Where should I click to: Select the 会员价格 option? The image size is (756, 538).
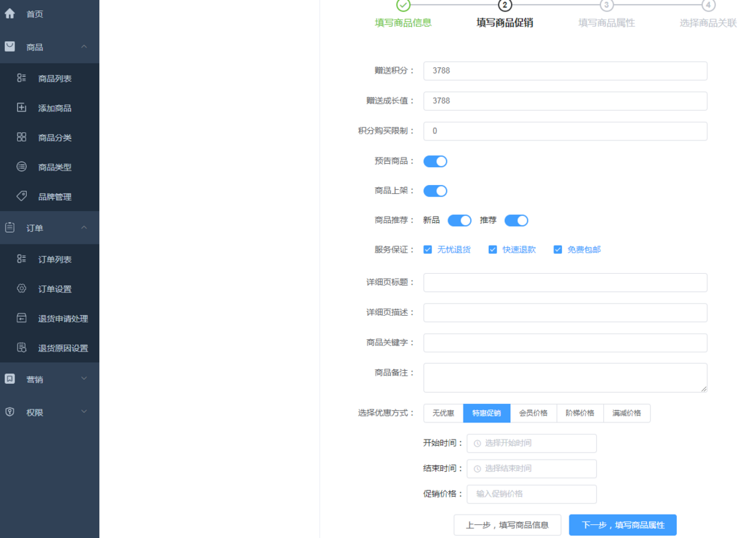coord(533,413)
